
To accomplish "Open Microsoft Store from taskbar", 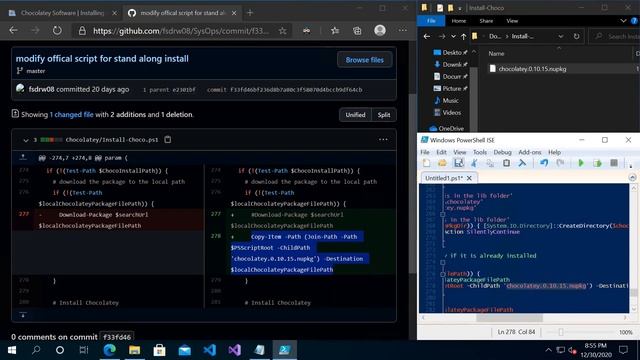I will [x=159, y=350].
